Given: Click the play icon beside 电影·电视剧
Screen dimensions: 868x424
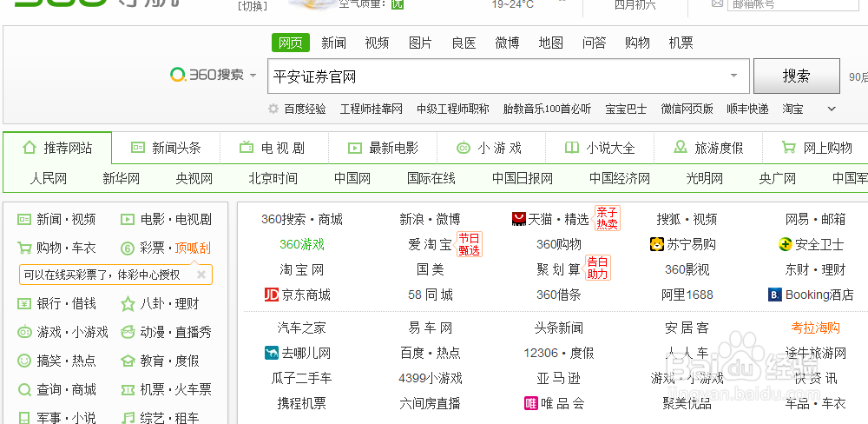Looking at the screenshot, I should [x=128, y=220].
